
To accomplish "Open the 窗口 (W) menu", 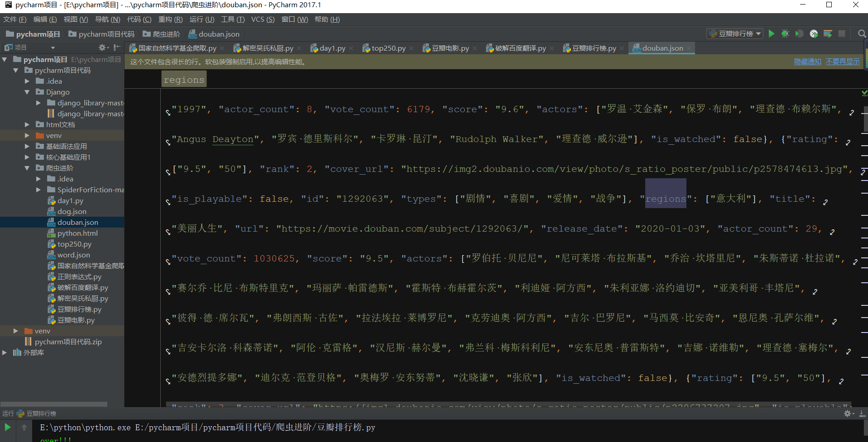I will pos(295,19).
